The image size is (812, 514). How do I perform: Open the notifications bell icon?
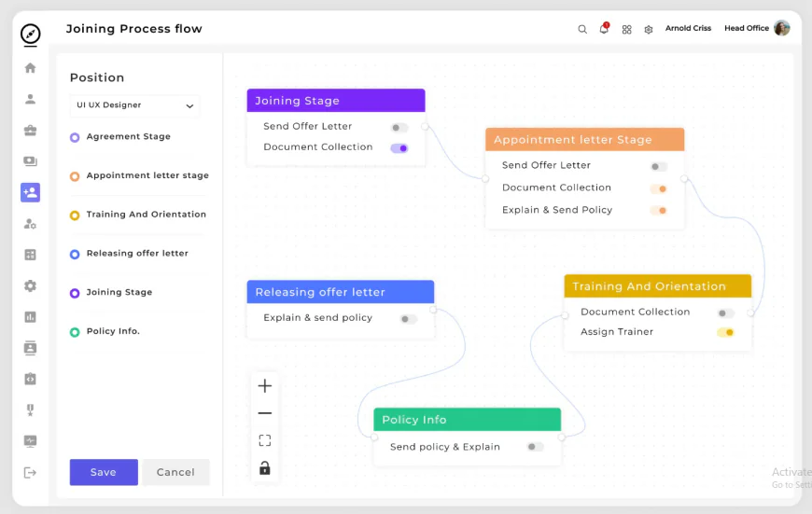pyautogui.click(x=604, y=29)
